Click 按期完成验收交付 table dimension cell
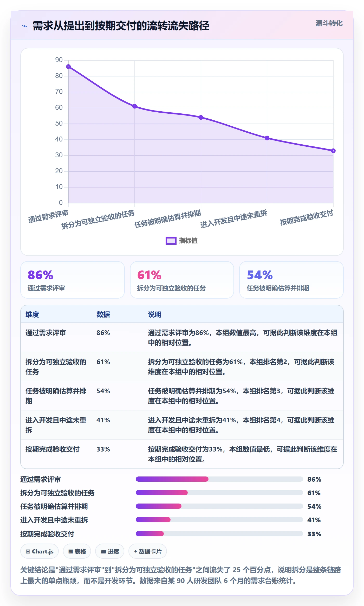 (53, 449)
